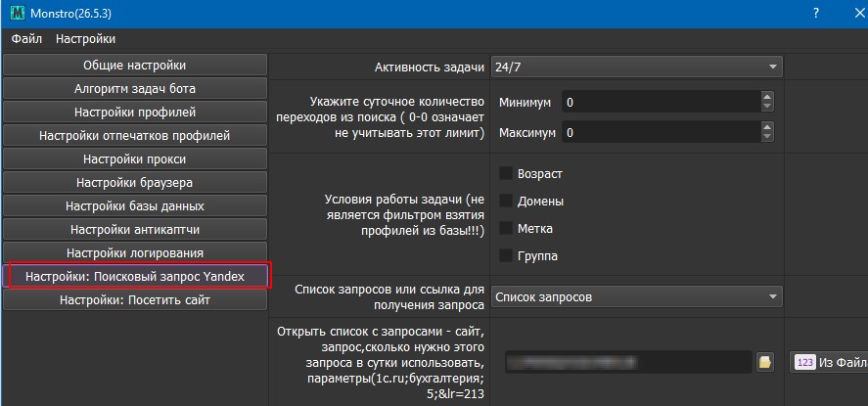Image resolution: width=868 pixels, height=406 pixels.
Task: Open the Файл menu
Action: (26, 39)
